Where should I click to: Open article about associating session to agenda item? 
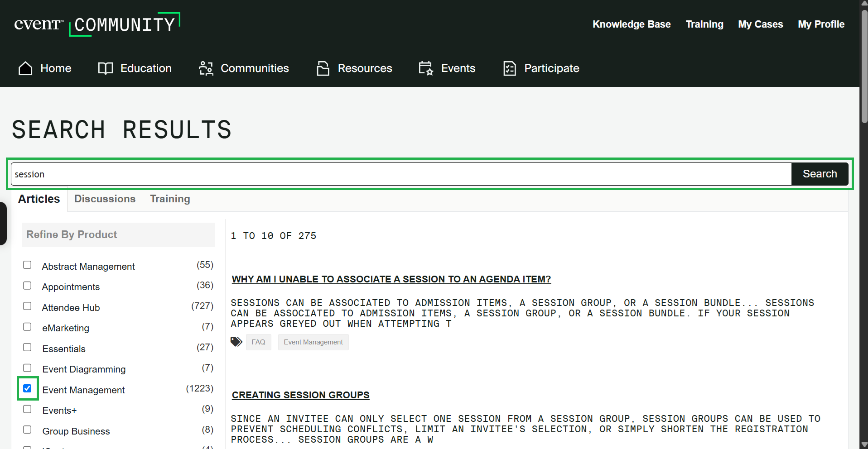(391, 279)
